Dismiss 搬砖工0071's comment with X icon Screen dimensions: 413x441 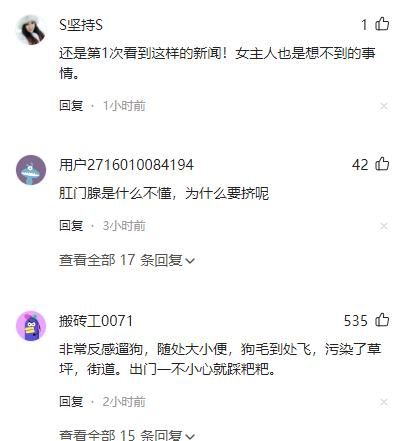point(384,402)
